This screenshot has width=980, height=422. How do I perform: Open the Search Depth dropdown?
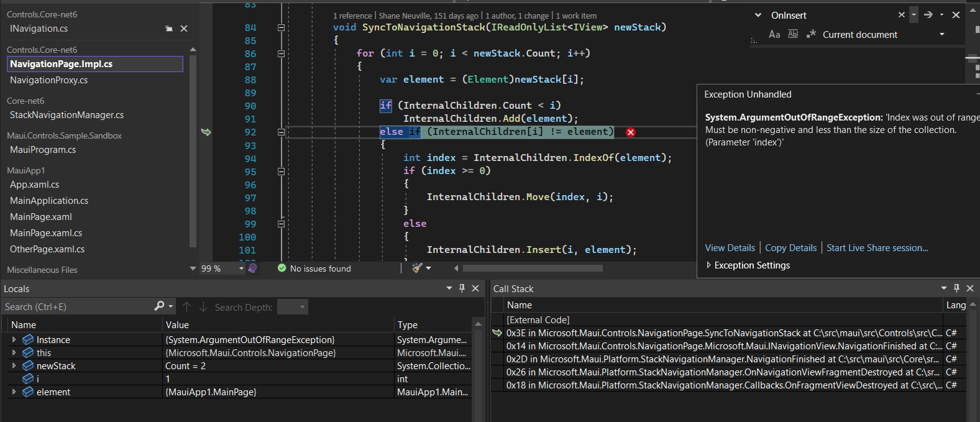click(293, 307)
